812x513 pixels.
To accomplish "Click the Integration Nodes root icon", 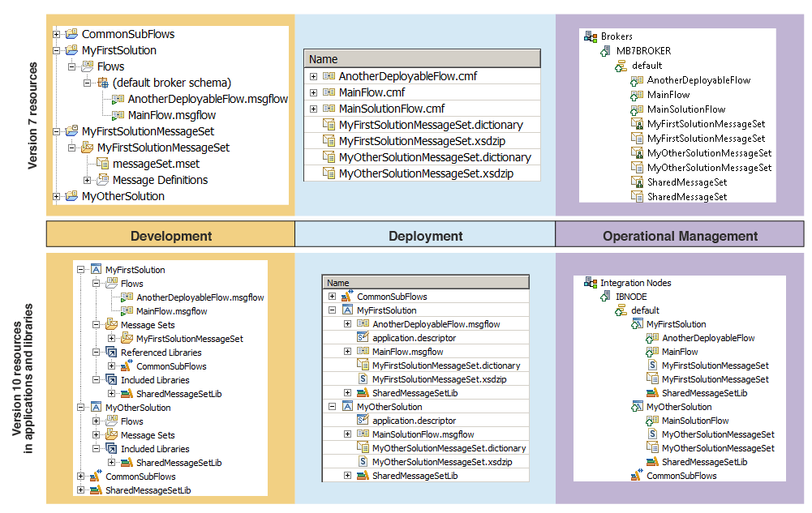I will tap(590, 283).
